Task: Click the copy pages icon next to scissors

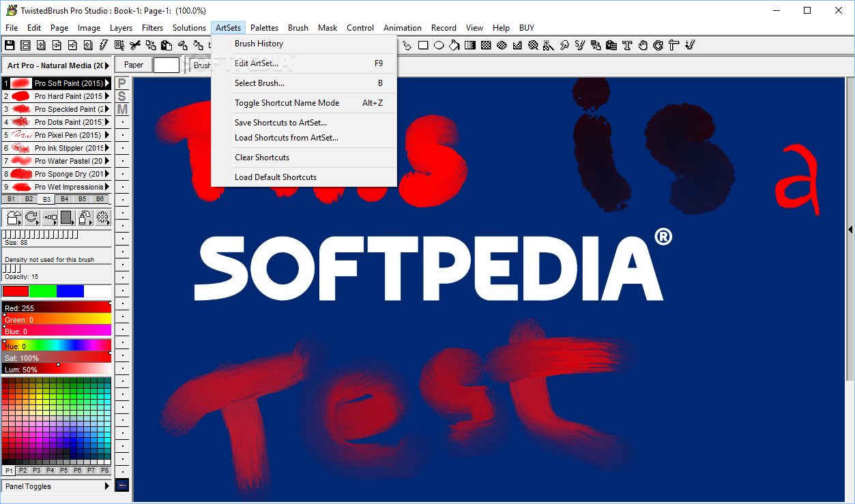Action: [151, 45]
